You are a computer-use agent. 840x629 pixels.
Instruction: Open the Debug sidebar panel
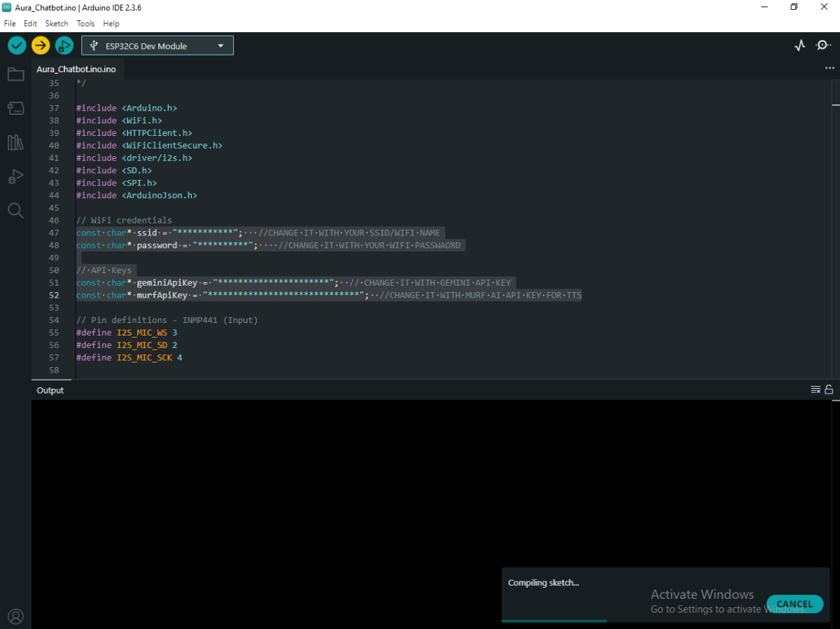click(x=15, y=177)
